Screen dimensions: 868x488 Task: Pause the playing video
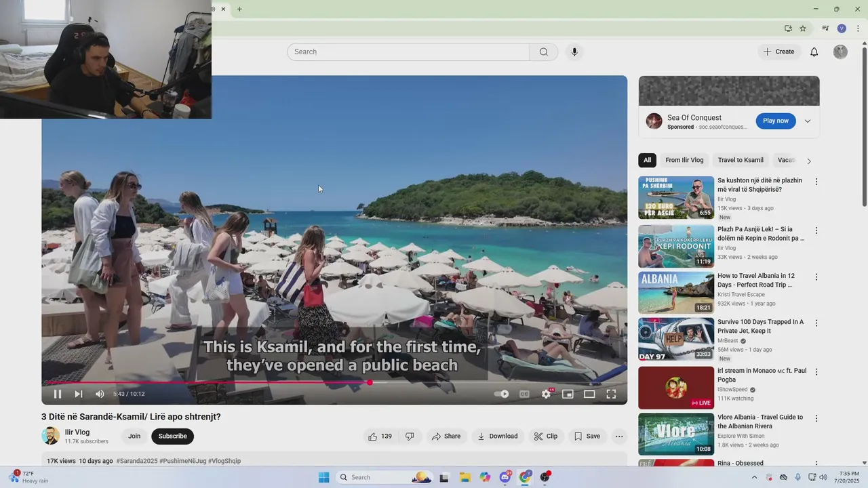(x=58, y=394)
